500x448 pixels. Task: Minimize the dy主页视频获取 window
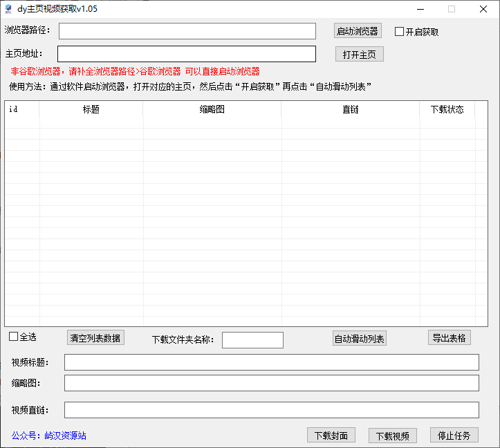tap(420, 9)
